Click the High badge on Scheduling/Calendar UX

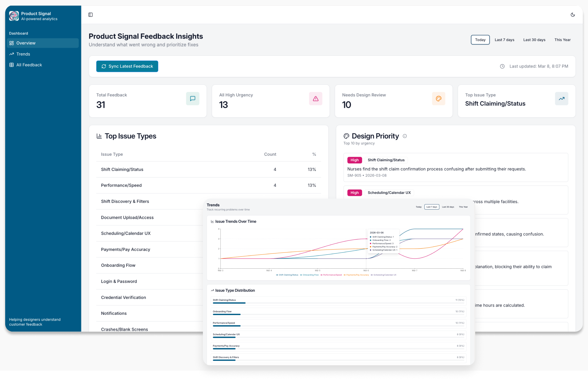355,193
